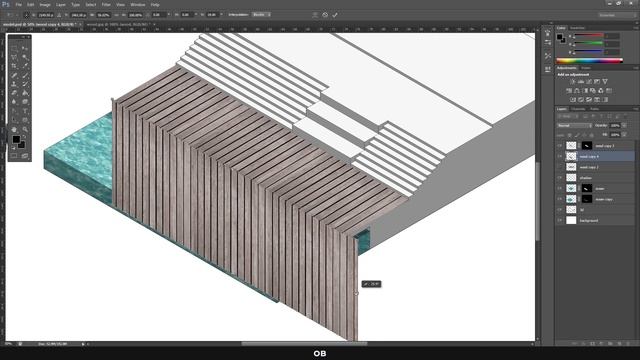Cancel the transform in options bar
Screen dimensions: 640x360
(x=325, y=15)
